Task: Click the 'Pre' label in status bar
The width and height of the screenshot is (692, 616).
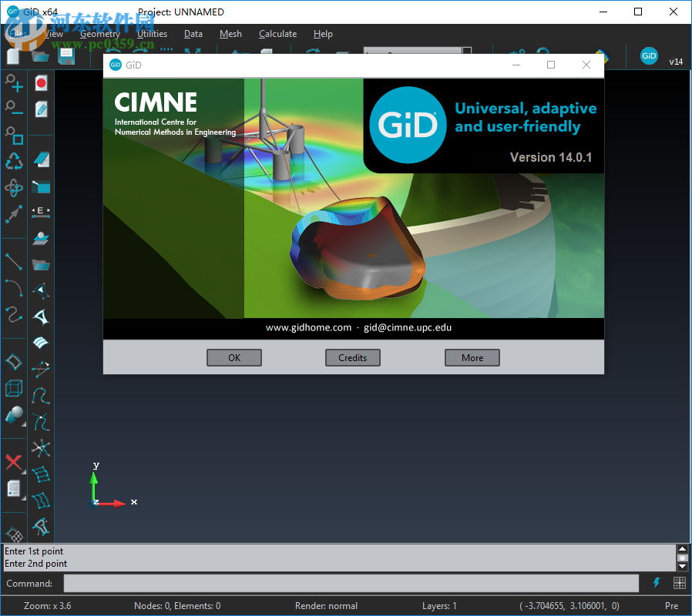Action: click(671, 605)
